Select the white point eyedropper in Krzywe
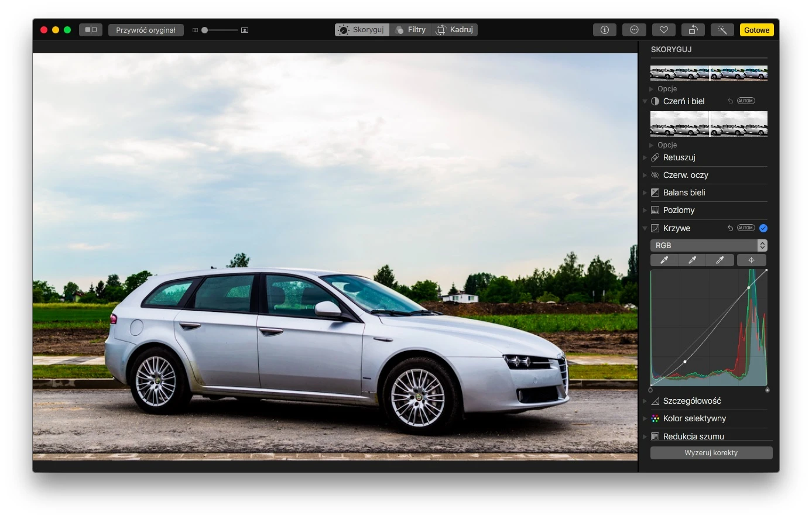The width and height of the screenshot is (812, 519). [720, 260]
